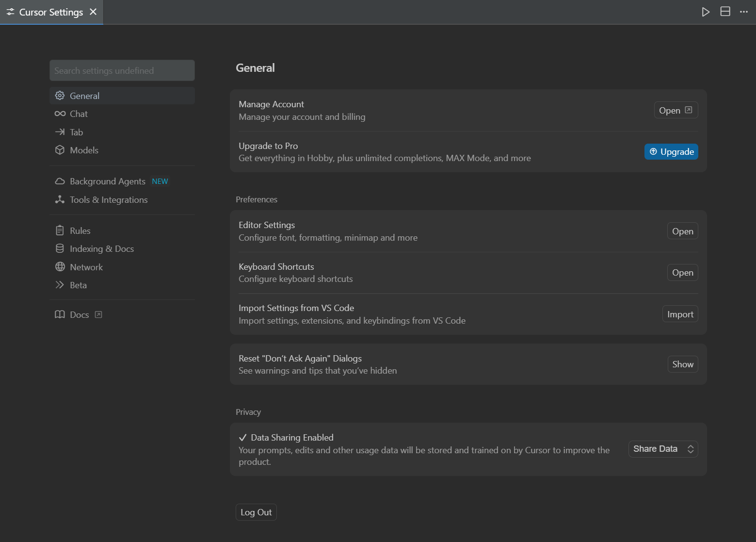Go to the Rules settings section

click(80, 231)
